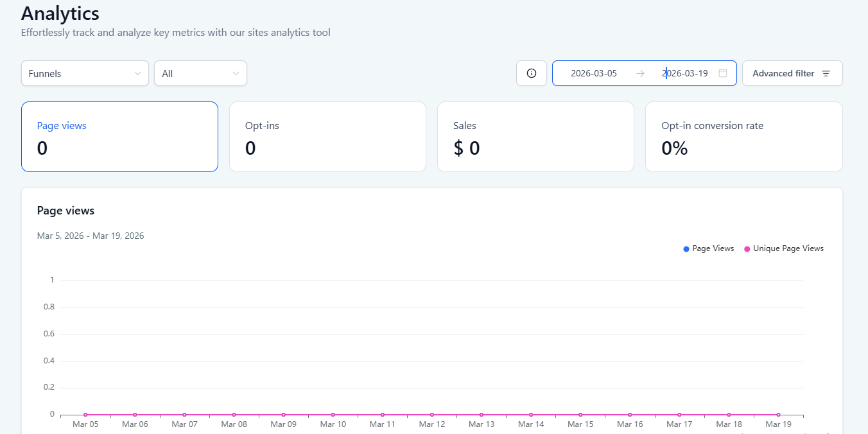Click the start date field 2026-03-05
This screenshot has height=434, width=868.
pos(594,73)
